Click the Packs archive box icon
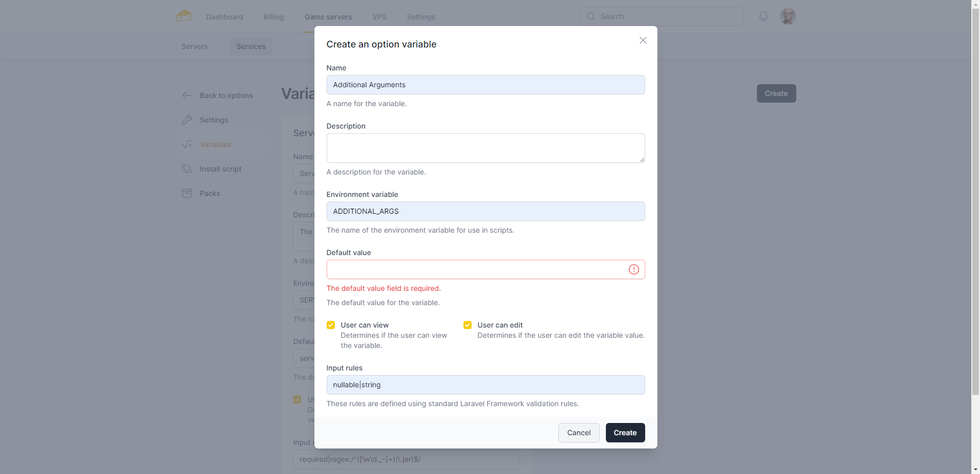 [187, 193]
